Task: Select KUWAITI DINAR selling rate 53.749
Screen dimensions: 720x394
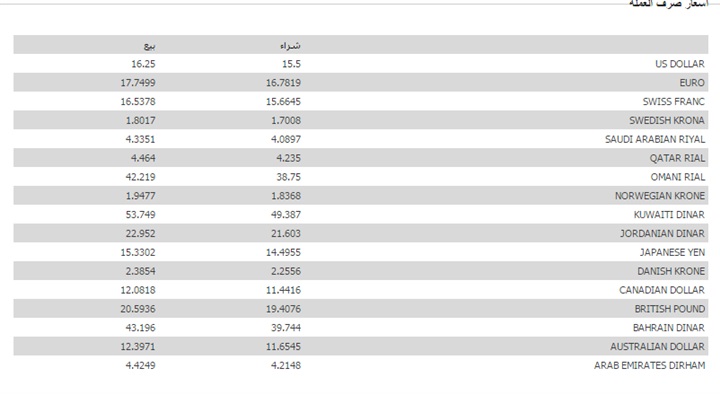Action: click(141, 214)
